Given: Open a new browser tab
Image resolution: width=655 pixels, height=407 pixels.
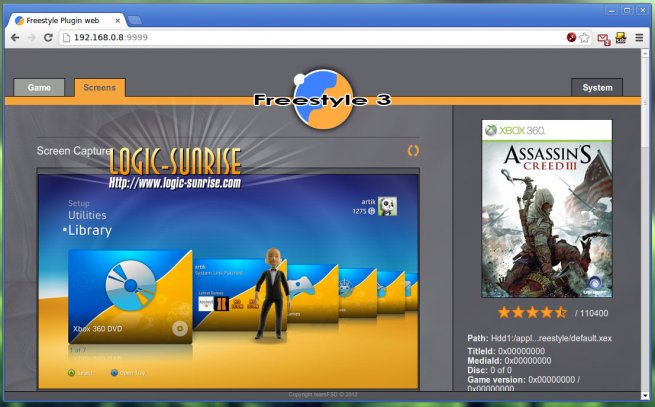Looking at the screenshot, I should 135,20.
